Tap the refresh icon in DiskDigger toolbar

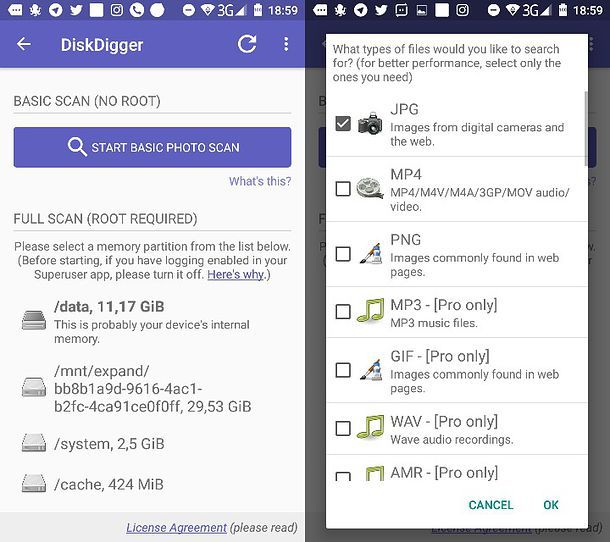pyautogui.click(x=247, y=44)
